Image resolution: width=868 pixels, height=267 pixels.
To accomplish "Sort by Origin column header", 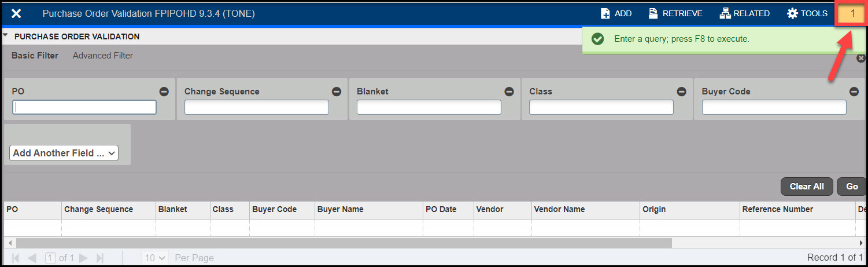I will click(690, 210).
